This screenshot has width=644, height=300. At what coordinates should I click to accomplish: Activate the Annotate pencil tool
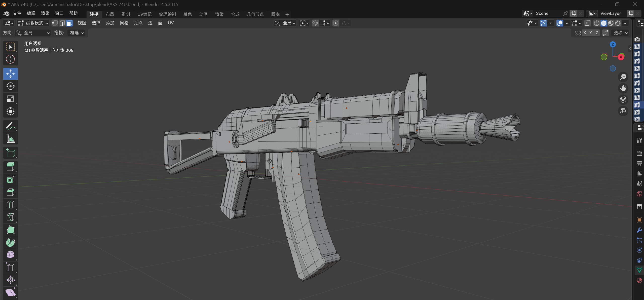click(x=10, y=126)
